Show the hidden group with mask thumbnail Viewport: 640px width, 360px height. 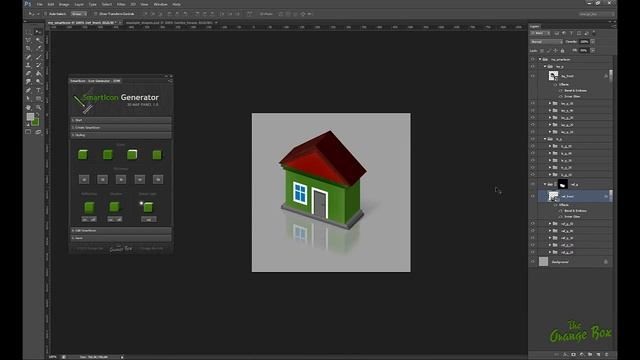point(533,184)
